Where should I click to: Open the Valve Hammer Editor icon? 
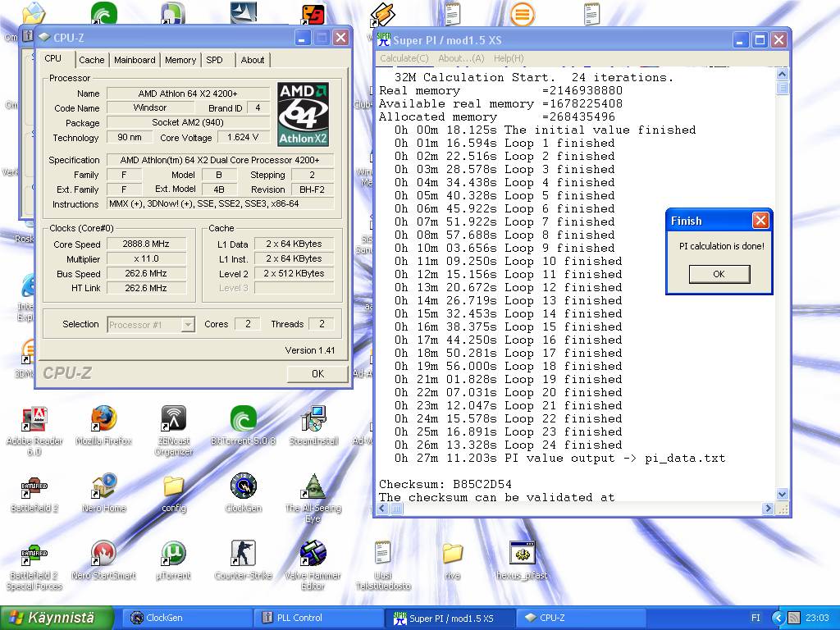pos(313,555)
